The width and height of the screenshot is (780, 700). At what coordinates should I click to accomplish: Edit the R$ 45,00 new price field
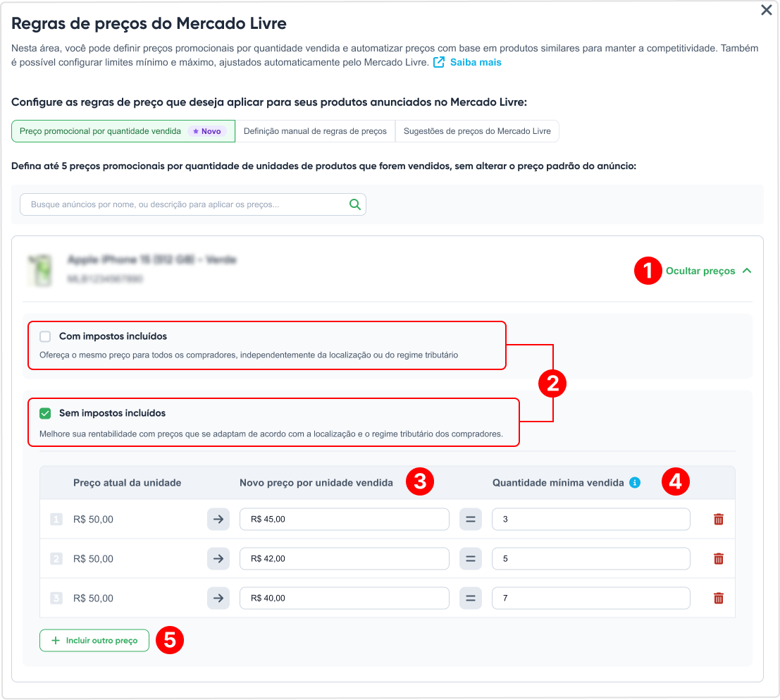[345, 520]
